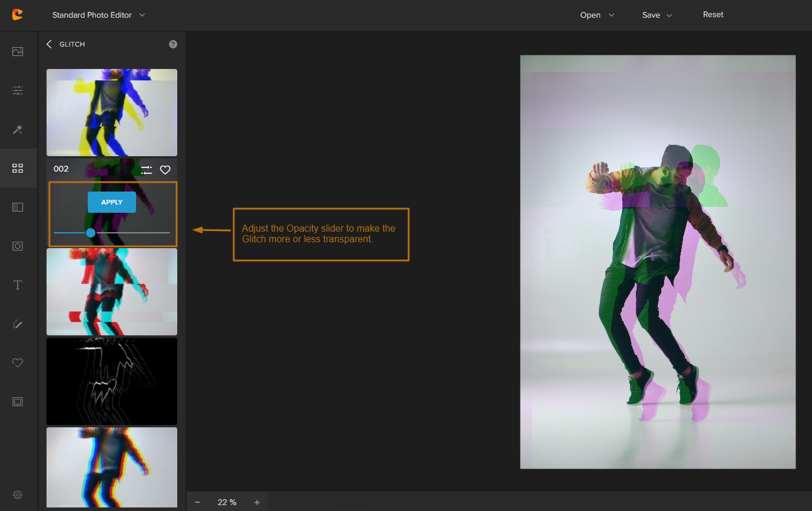Viewport: 812px width, 511px height.
Task: Favorite the 002 glitch effect
Action: coord(165,170)
